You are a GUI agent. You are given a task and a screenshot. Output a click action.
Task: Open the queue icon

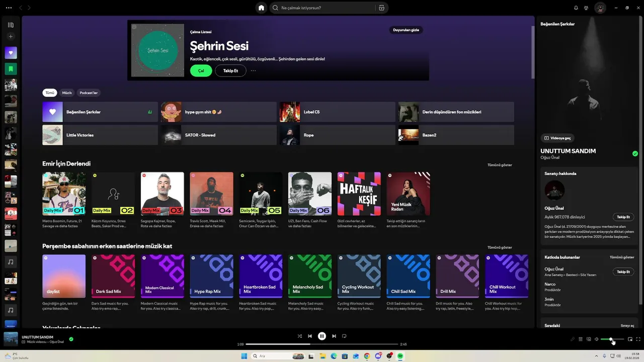[x=581, y=339]
